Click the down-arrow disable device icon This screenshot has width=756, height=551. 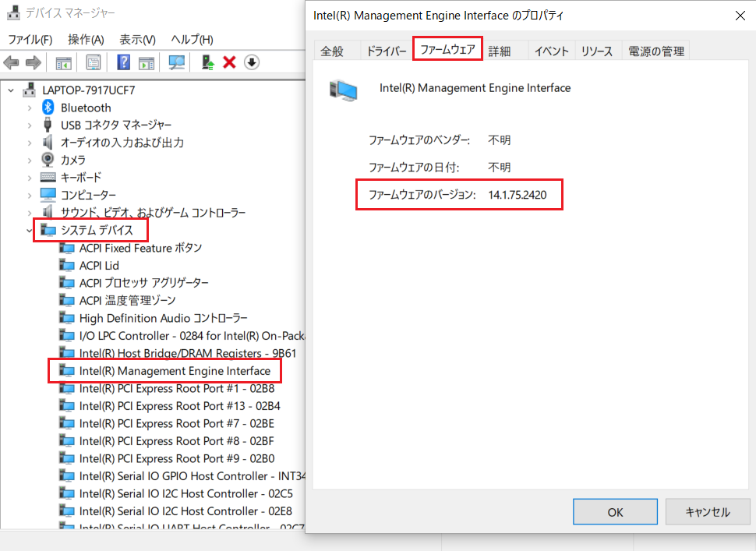tap(252, 62)
